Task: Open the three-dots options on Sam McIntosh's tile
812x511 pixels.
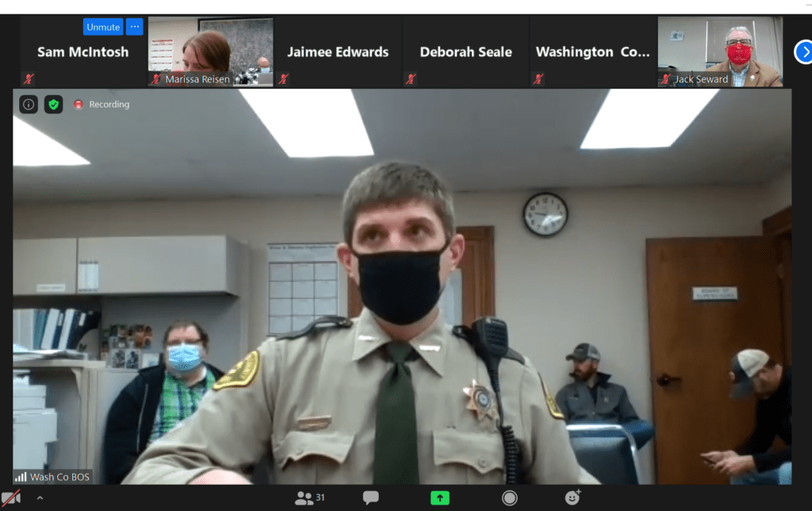Action: coord(135,27)
